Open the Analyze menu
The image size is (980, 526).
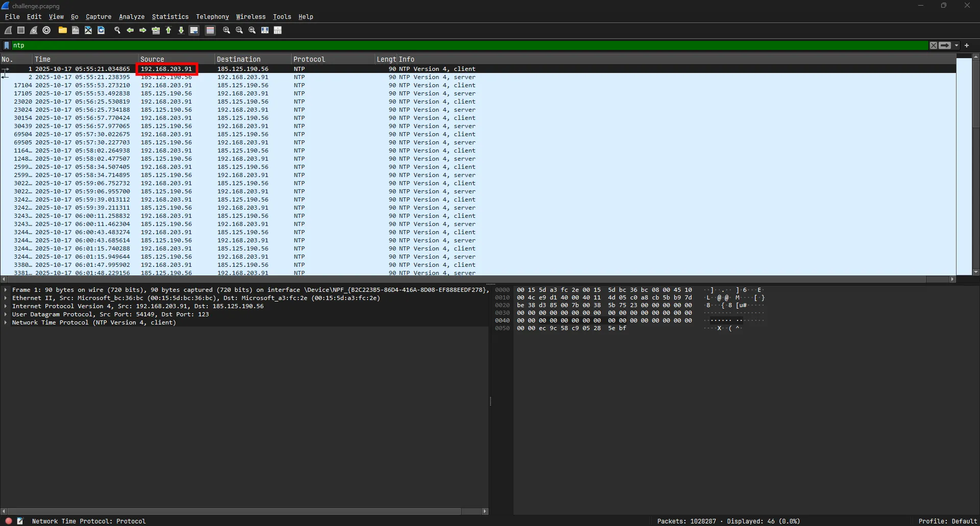132,17
